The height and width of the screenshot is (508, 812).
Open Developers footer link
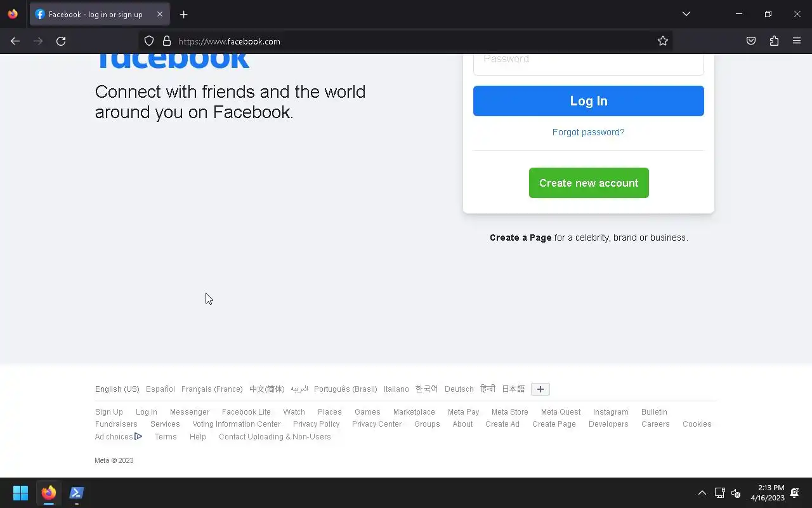[608, 424]
